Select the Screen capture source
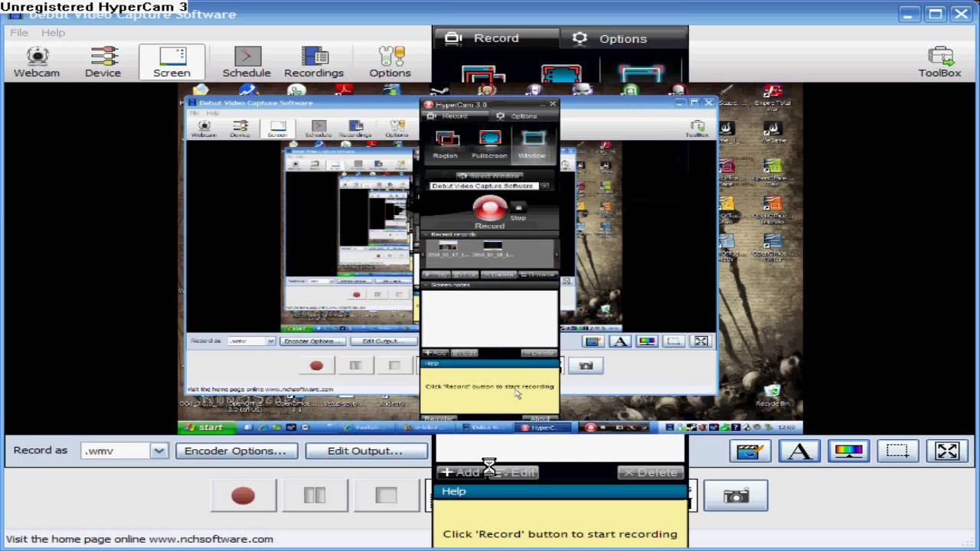 click(171, 62)
